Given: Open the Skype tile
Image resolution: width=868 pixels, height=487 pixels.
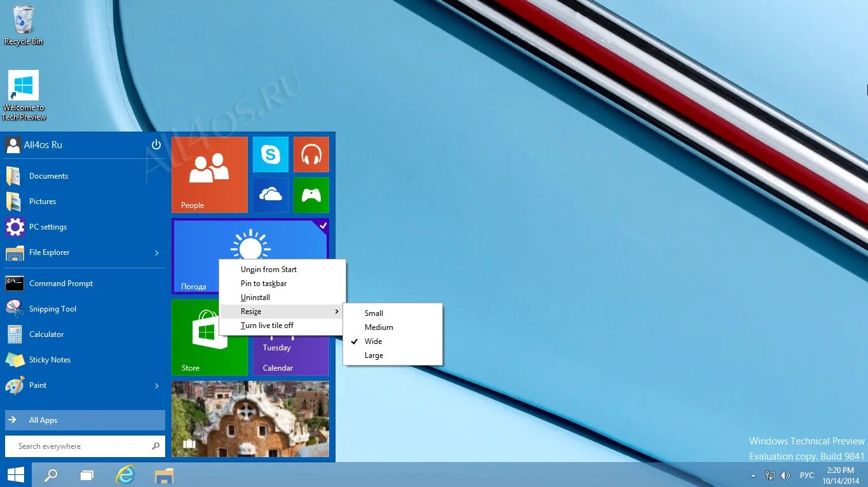Looking at the screenshot, I should [271, 154].
